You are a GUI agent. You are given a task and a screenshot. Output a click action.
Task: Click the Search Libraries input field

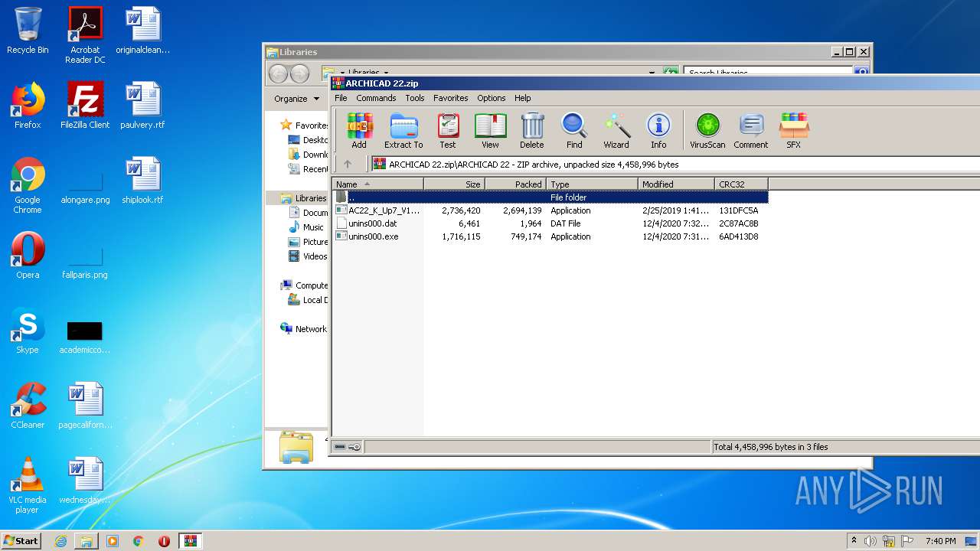[768, 73]
